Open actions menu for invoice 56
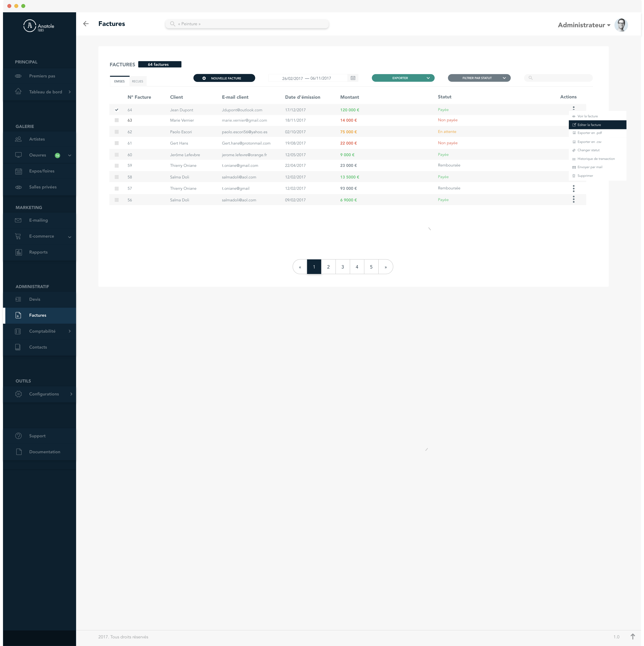Image resolution: width=644 pixels, height=646 pixels. 573,200
